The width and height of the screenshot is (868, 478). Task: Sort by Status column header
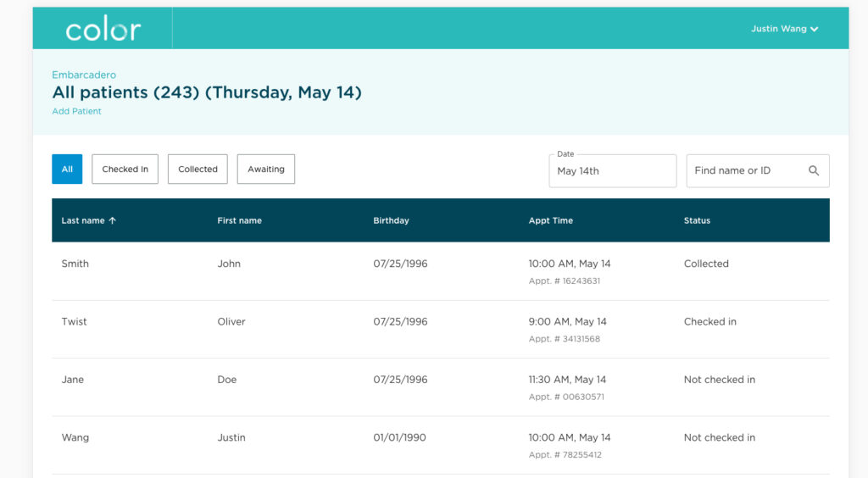click(697, 220)
